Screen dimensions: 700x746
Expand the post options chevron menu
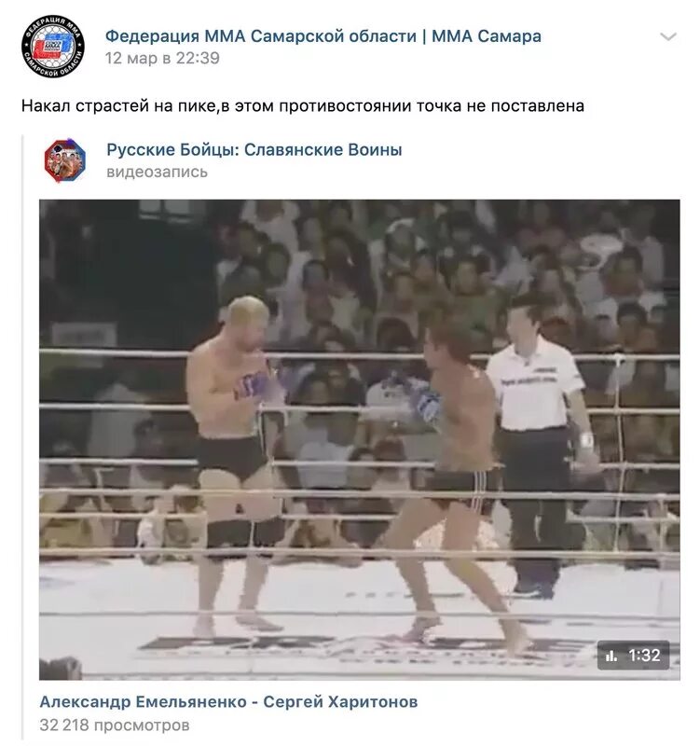[x=668, y=36]
